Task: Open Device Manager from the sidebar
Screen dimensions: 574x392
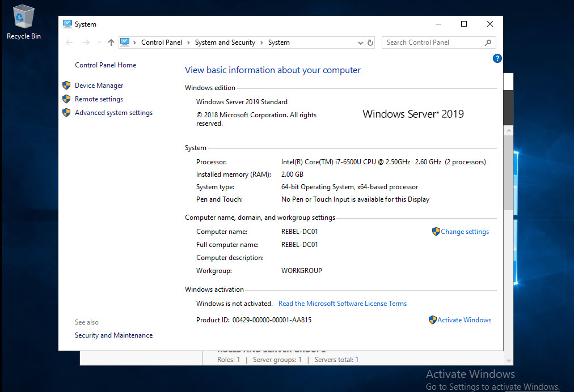Action: coord(99,85)
